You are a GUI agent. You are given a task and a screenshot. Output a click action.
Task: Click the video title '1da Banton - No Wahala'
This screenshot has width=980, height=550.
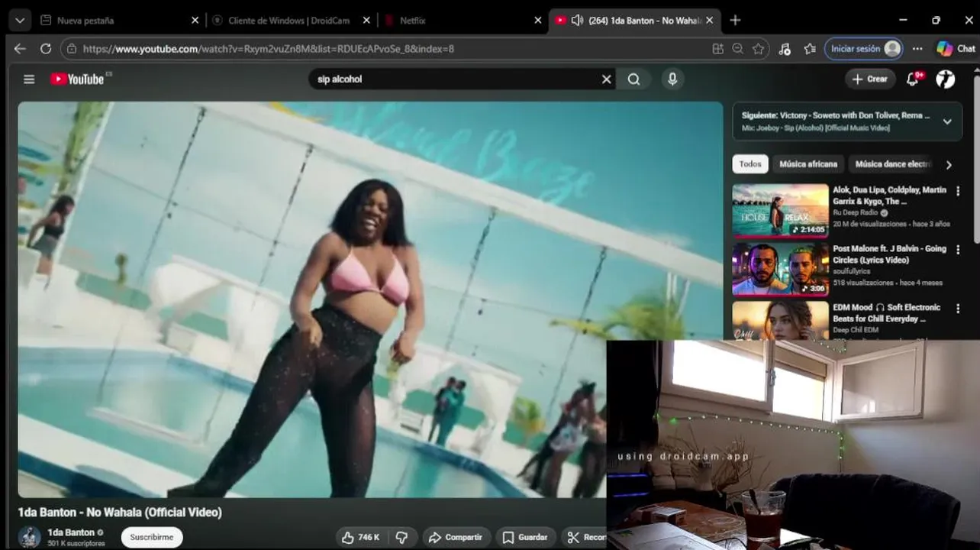click(x=120, y=512)
